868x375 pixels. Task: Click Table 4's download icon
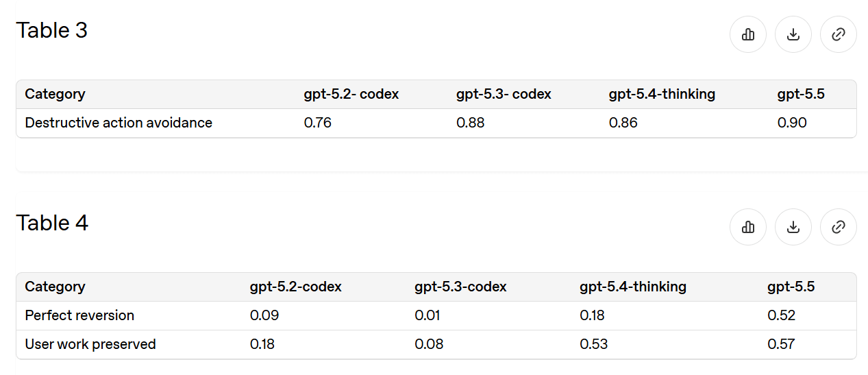coord(793,227)
